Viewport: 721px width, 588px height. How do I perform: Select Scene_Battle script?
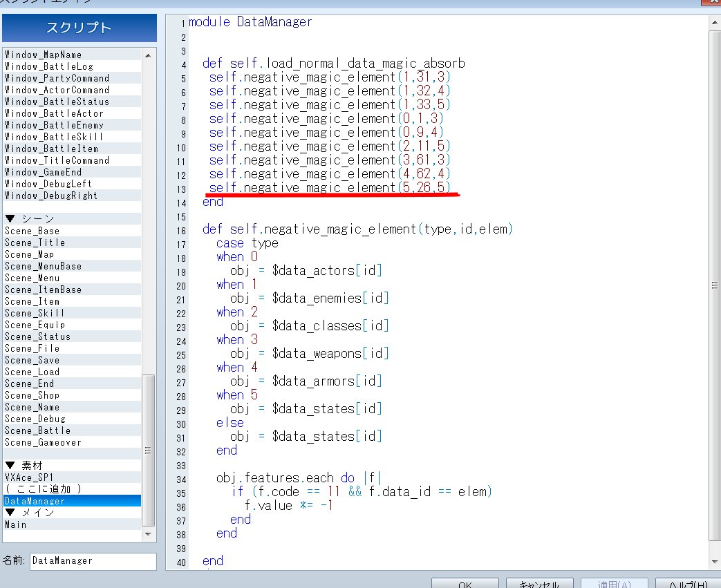coord(72,430)
